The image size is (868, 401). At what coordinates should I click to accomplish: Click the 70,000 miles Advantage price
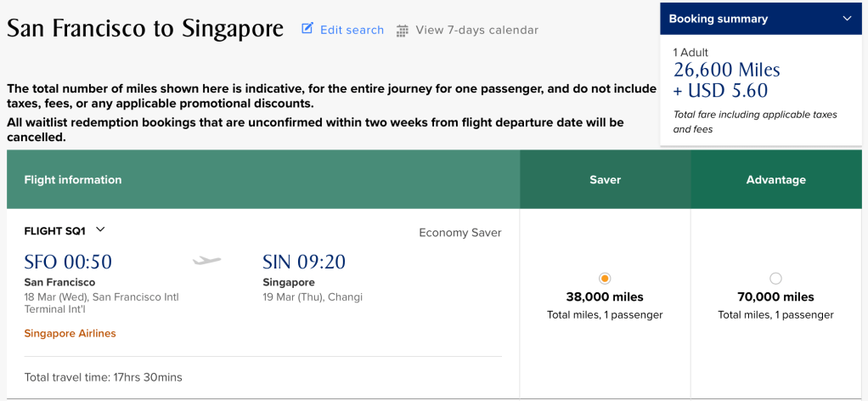pos(775,297)
